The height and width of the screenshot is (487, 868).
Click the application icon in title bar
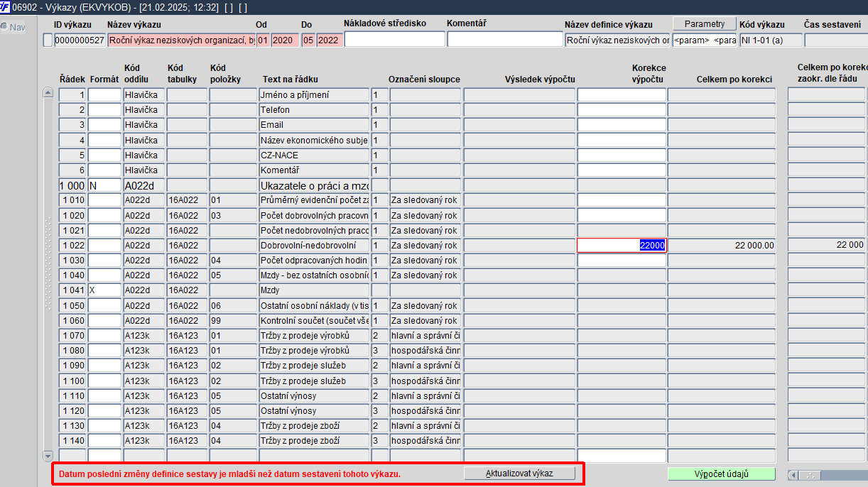pyautogui.click(x=5, y=6)
